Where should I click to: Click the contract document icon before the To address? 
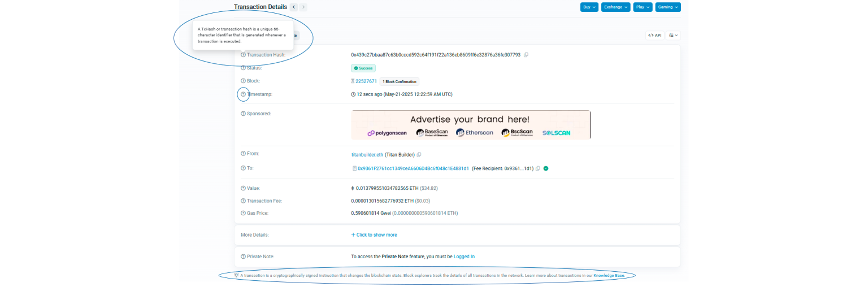tap(354, 168)
